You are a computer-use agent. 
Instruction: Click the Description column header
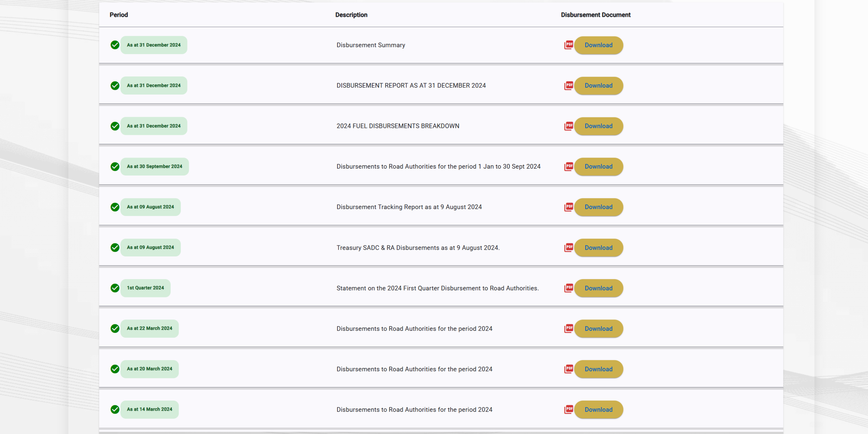point(351,15)
